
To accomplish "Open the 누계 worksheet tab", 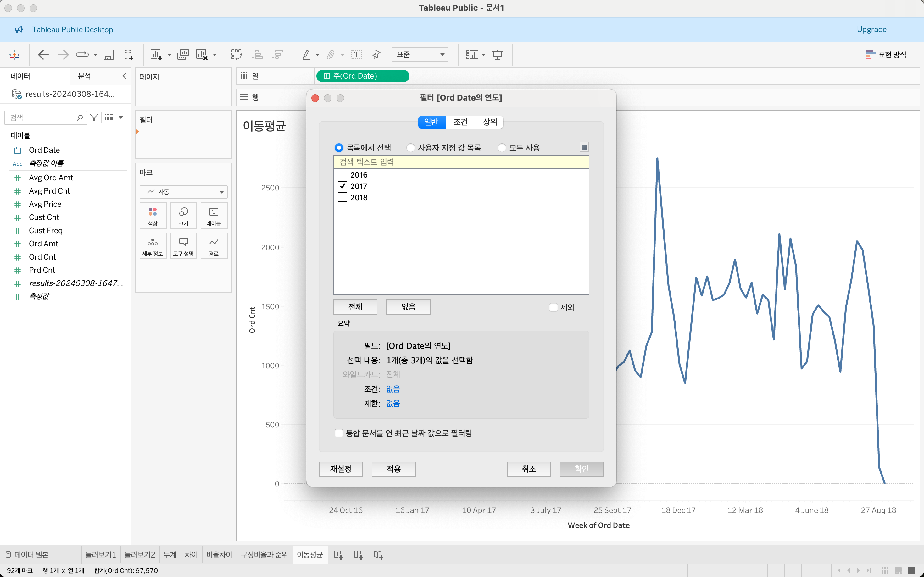I will click(170, 554).
